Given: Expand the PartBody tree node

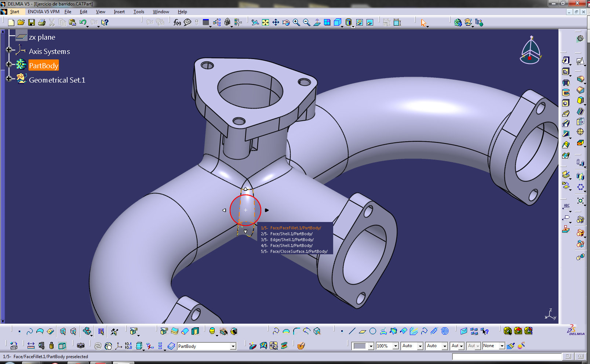Looking at the screenshot, I should (8, 64).
